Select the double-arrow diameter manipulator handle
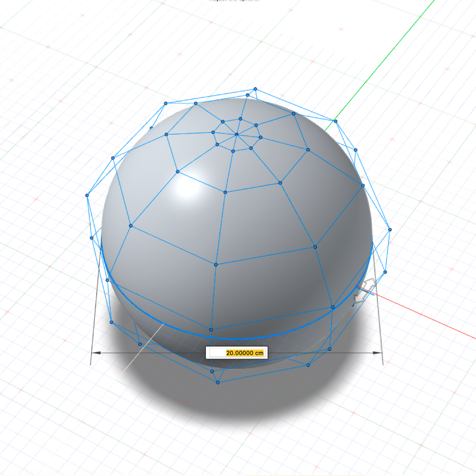 coord(365,290)
